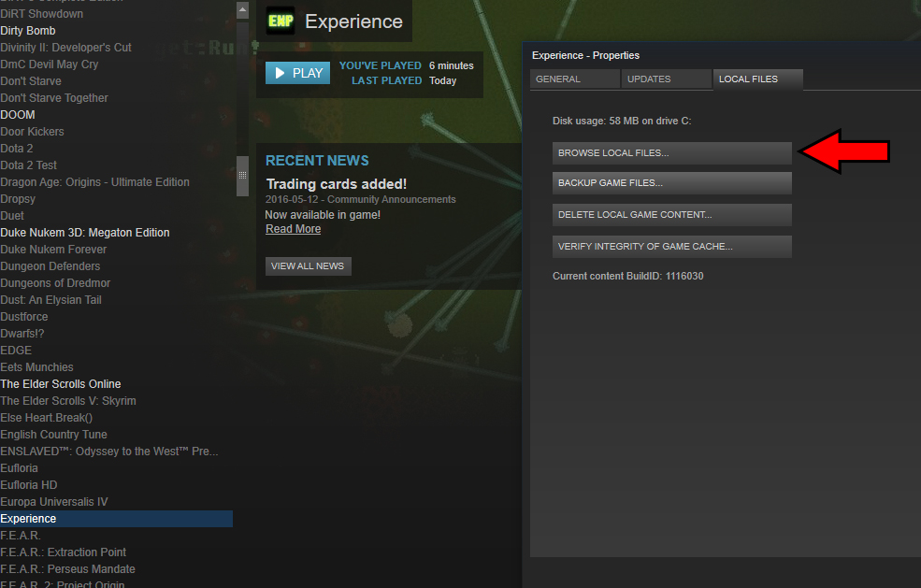This screenshot has width=921, height=588.
Task: Open the Read More news link
Action: coord(293,229)
